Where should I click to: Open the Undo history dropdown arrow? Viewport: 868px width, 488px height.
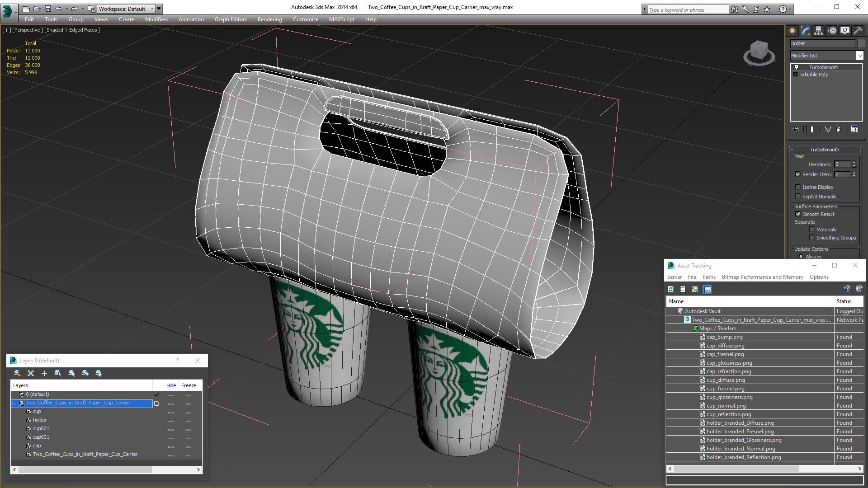coord(66,9)
